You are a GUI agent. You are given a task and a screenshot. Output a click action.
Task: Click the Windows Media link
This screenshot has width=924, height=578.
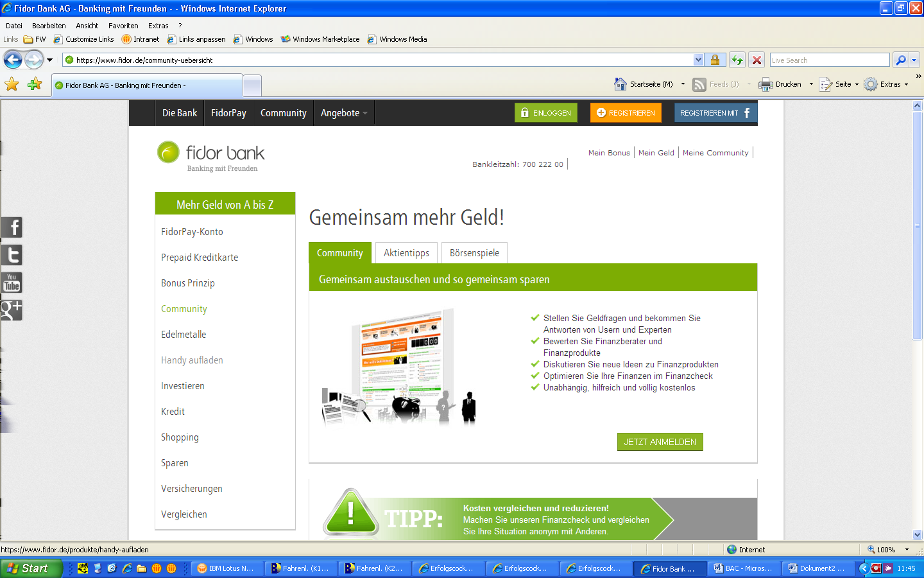point(397,39)
